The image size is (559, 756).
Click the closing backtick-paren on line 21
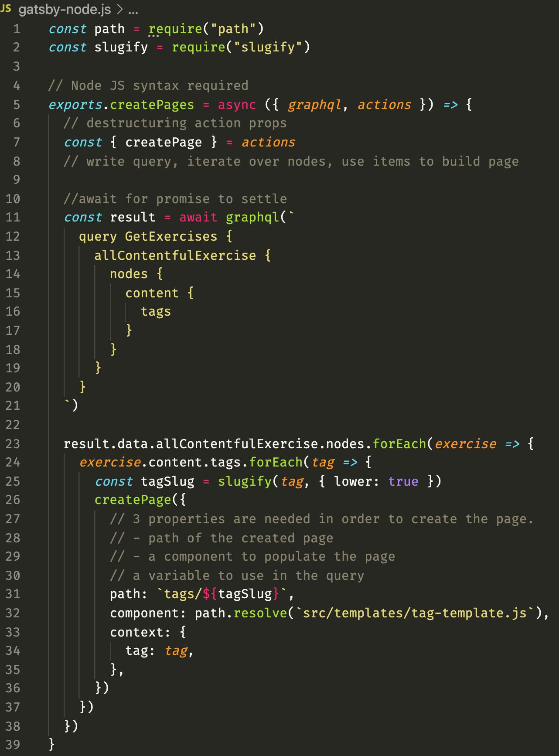coord(71,405)
